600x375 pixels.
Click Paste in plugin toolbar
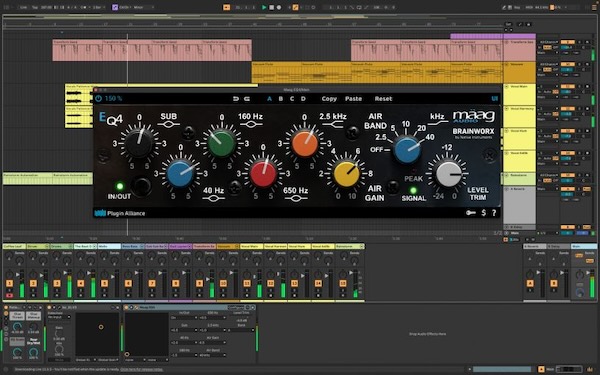pyautogui.click(x=353, y=99)
